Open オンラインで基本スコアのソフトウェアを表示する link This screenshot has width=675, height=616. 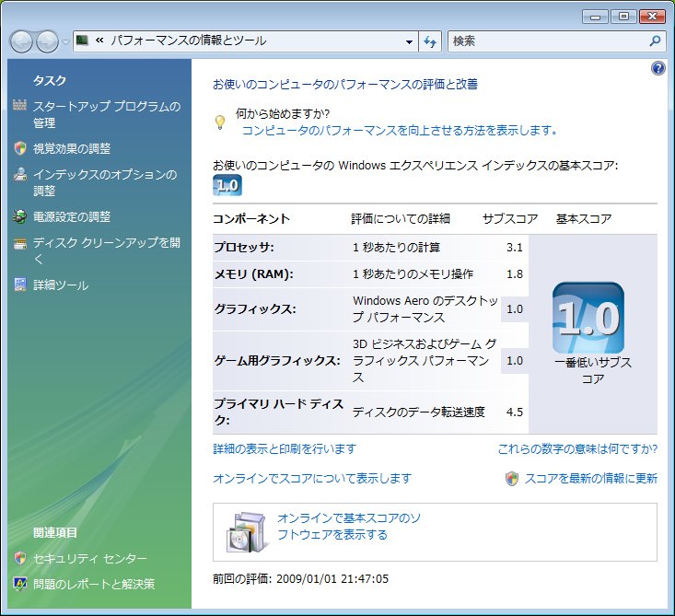[x=349, y=526]
